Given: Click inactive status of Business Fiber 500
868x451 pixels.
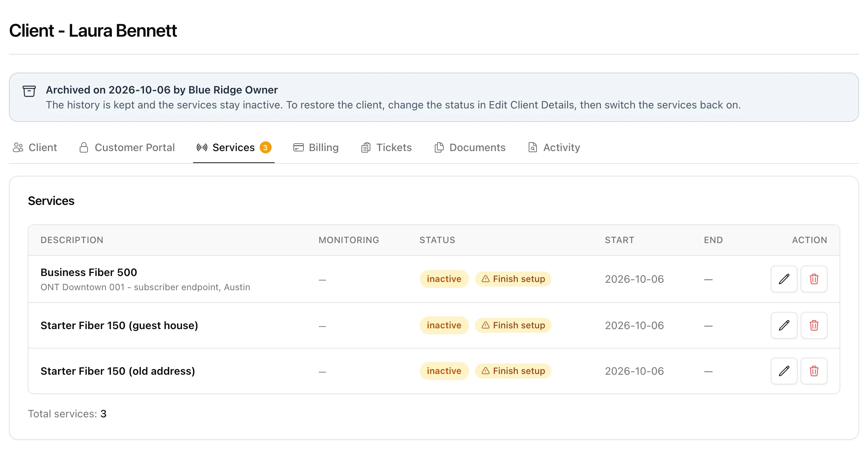Looking at the screenshot, I should (x=444, y=279).
